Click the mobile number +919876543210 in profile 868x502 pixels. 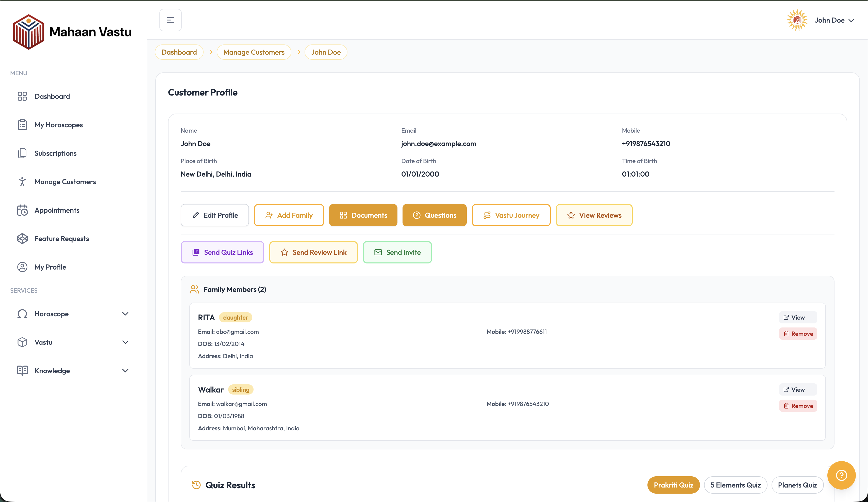[x=646, y=144]
